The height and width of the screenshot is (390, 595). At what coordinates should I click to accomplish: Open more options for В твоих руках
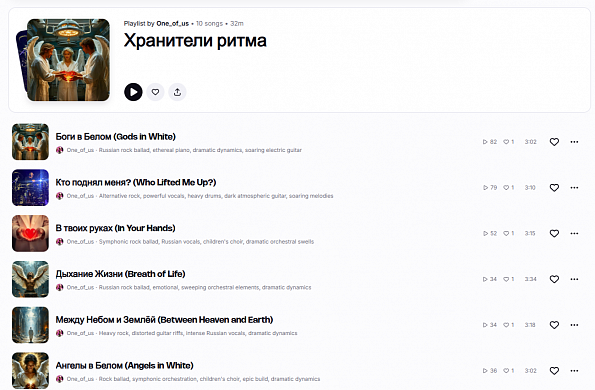click(574, 233)
